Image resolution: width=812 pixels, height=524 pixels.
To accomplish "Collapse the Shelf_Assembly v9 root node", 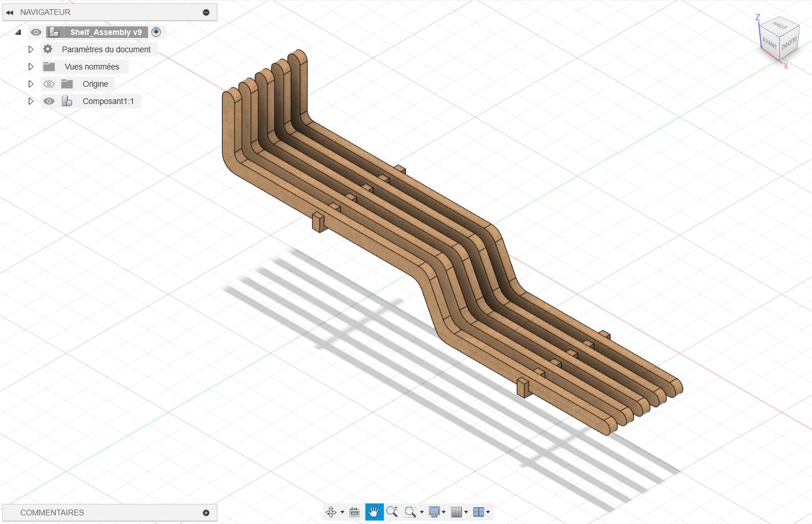I will (18, 32).
